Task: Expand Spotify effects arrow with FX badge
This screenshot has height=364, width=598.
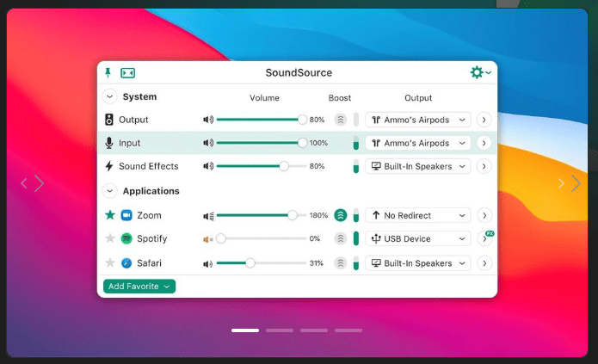Action: point(484,239)
